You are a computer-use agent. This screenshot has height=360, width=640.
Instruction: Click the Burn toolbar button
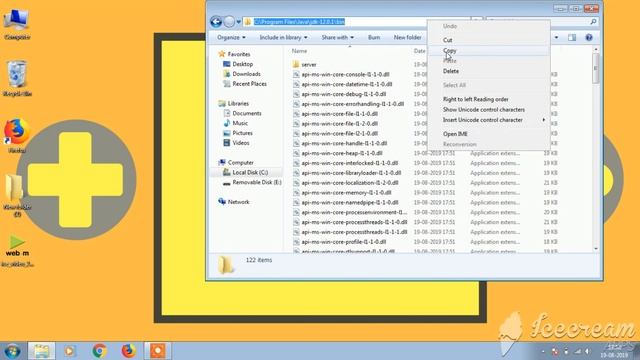374,37
